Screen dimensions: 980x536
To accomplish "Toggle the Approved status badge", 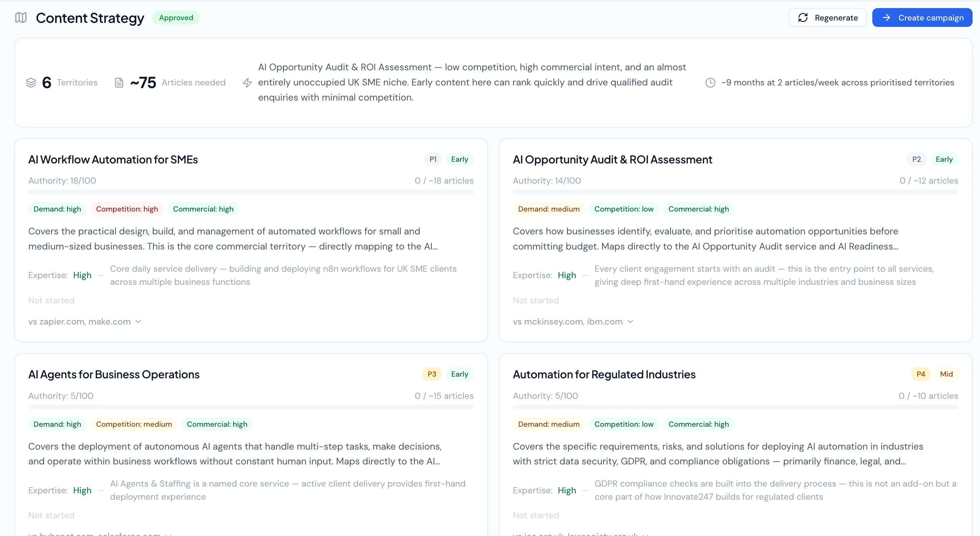I will (x=176, y=17).
